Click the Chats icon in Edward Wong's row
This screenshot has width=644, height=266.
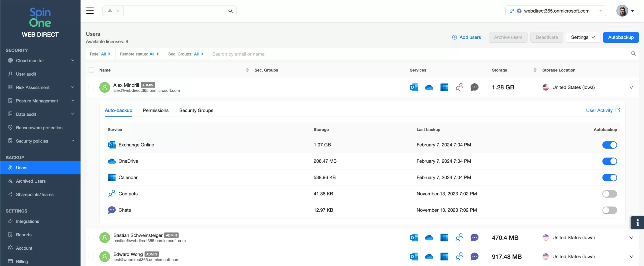(474, 257)
